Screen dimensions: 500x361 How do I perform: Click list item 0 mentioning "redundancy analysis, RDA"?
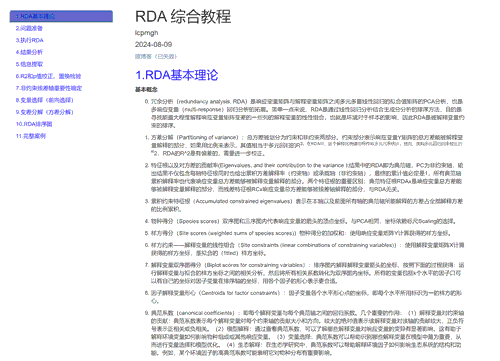[307, 113]
